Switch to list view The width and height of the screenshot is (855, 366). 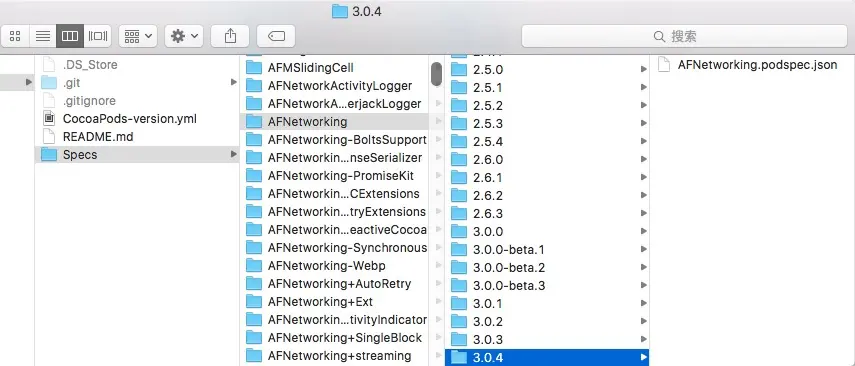43,36
